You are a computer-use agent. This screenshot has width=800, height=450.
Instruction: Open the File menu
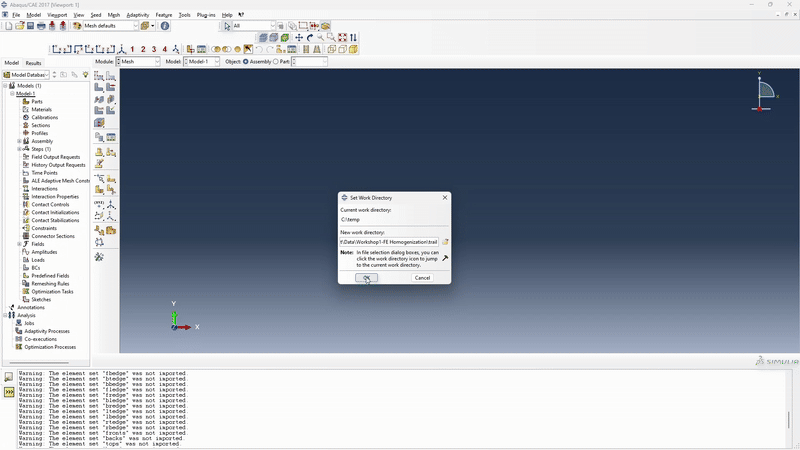coord(16,15)
